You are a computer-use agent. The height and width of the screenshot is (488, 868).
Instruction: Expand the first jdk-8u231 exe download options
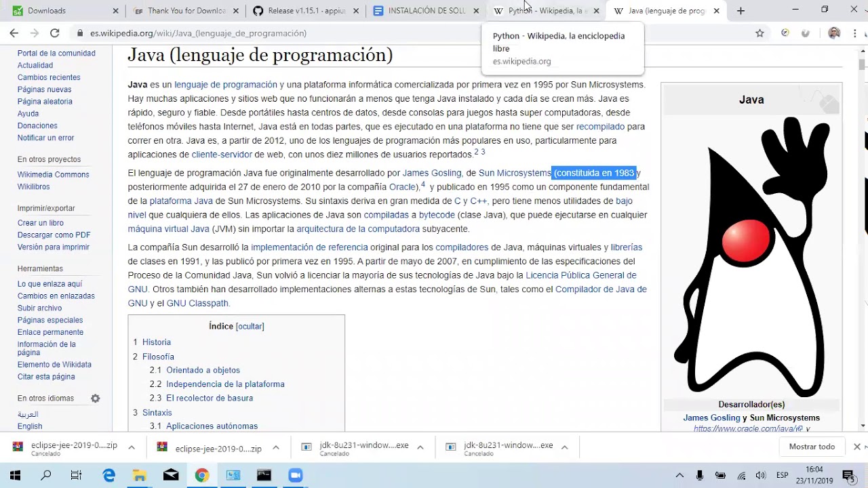click(x=420, y=447)
